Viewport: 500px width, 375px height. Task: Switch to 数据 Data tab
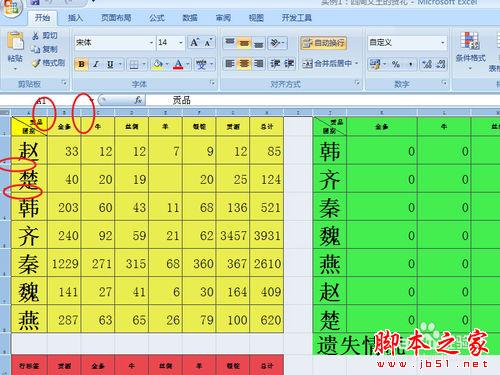pos(190,18)
